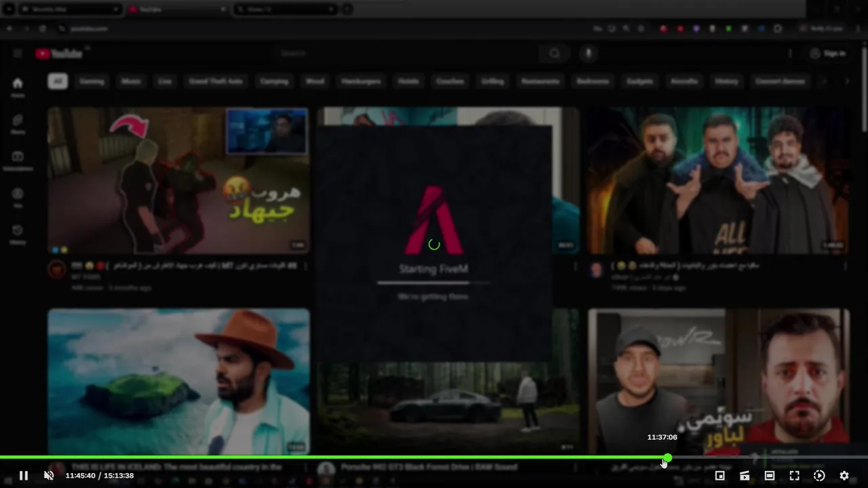Enter fullscreen with the fullscreen icon
The height and width of the screenshot is (488, 868).
point(794,476)
